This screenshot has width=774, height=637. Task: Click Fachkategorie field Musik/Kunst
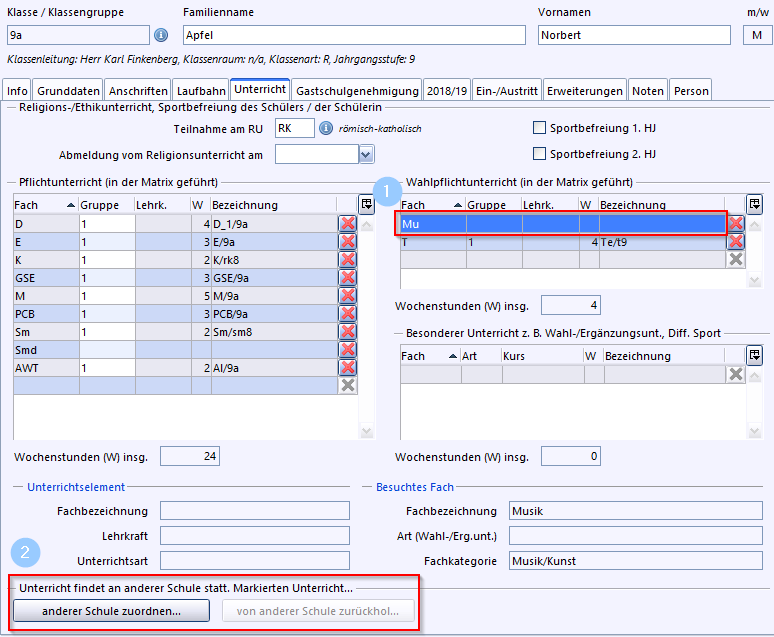tap(636, 560)
